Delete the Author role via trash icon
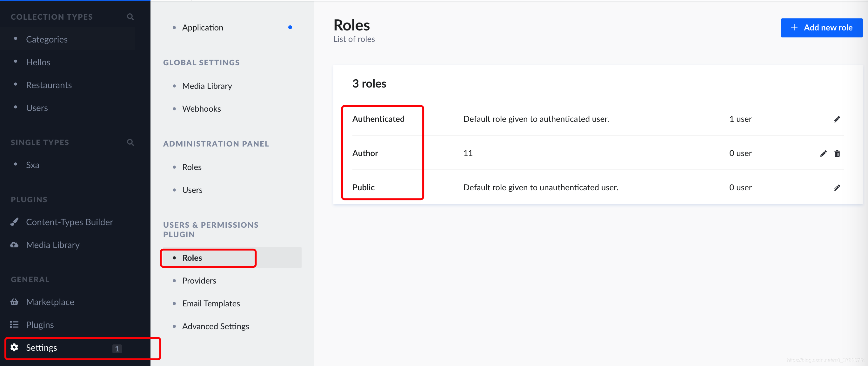This screenshot has width=868, height=366. 837,154
